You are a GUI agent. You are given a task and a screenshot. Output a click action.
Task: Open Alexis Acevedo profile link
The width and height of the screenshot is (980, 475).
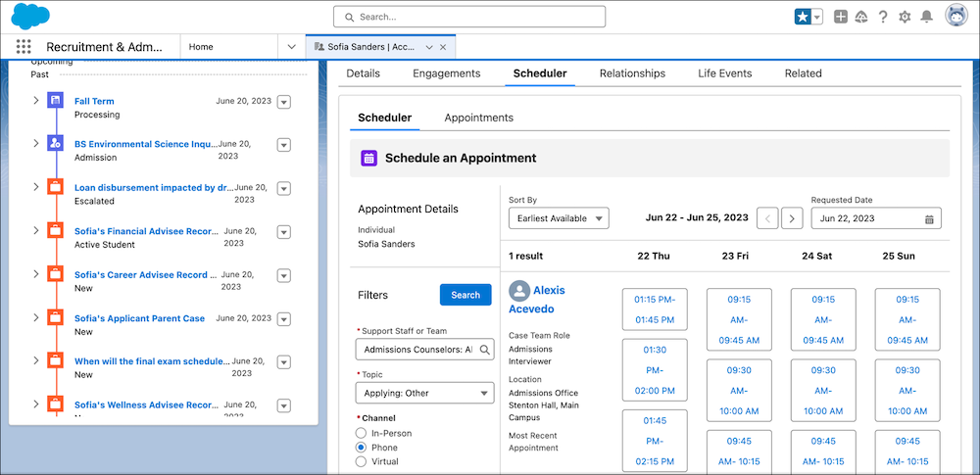tap(537, 300)
